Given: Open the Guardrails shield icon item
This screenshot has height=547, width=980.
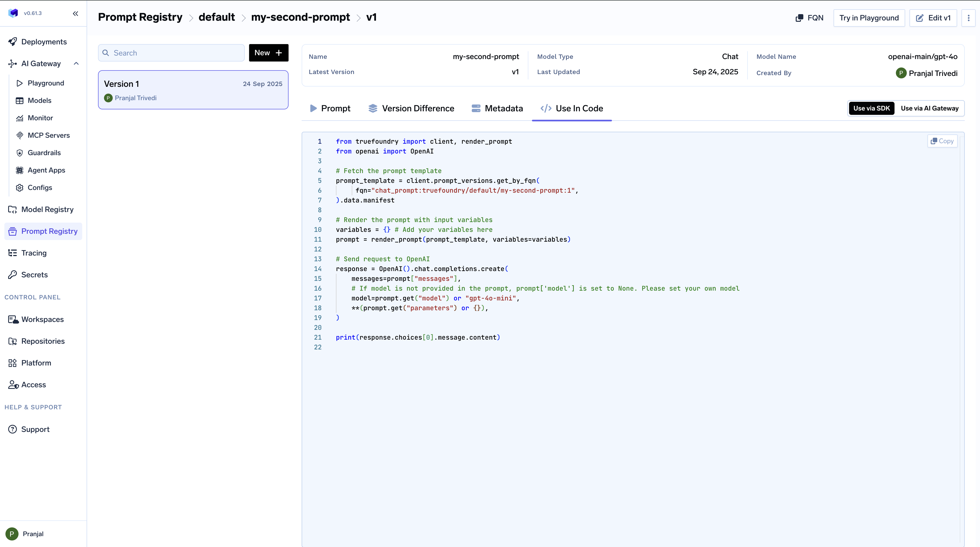Looking at the screenshot, I should [x=20, y=153].
